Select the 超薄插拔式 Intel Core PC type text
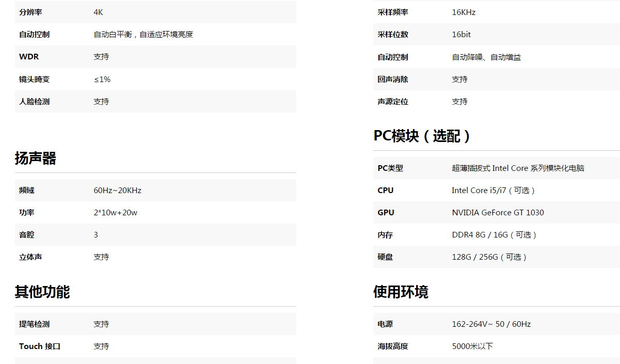The image size is (620, 364). [x=518, y=168]
